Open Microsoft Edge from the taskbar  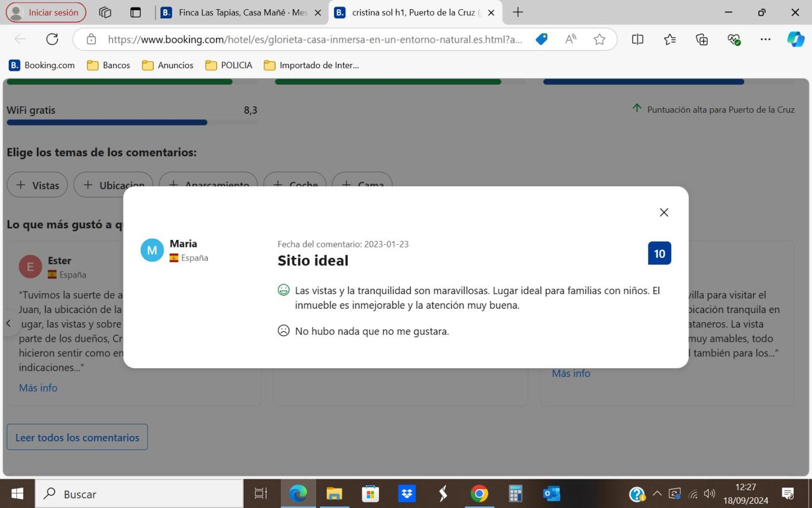[x=298, y=493]
